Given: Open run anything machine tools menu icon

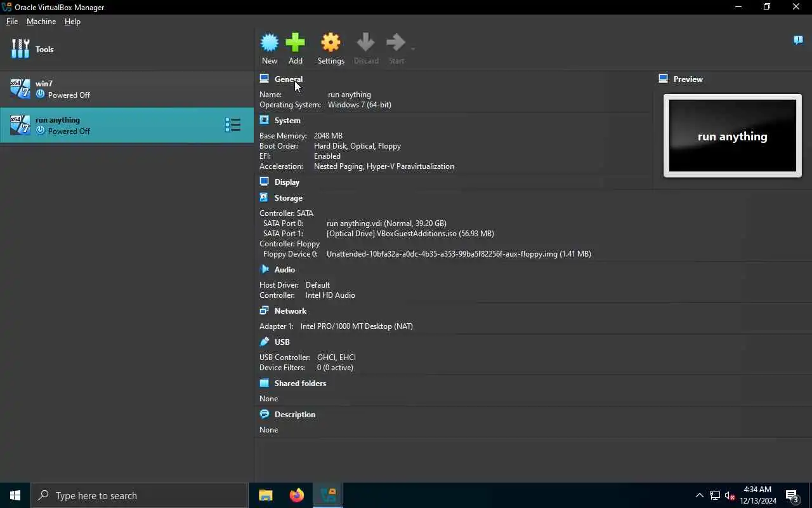Looking at the screenshot, I should point(233,125).
